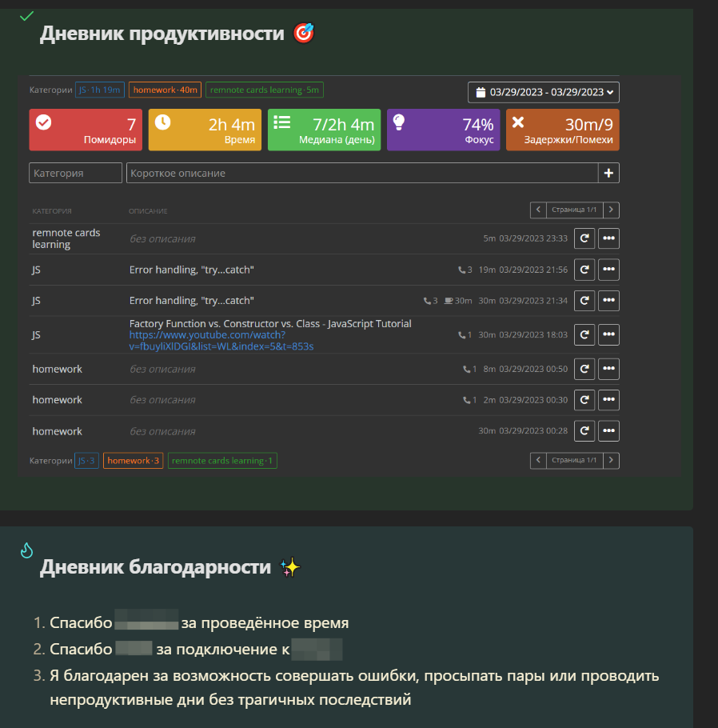This screenshot has height=728, width=718.
Task: Click без описания in homework 00:50 row
Action: [x=162, y=369]
